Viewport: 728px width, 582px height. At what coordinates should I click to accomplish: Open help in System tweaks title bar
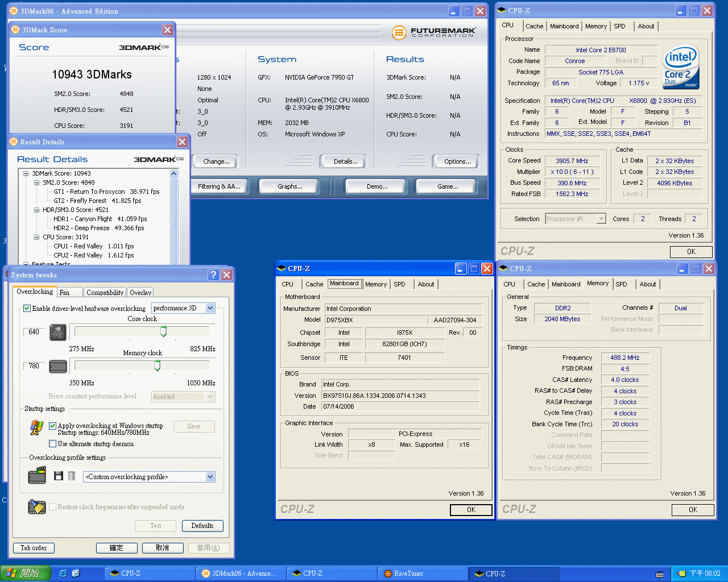(x=213, y=275)
